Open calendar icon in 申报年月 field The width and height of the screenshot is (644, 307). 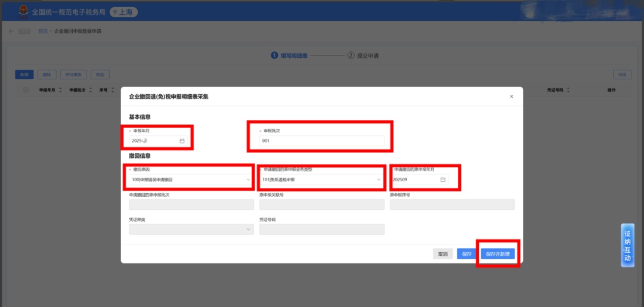(x=182, y=141)
